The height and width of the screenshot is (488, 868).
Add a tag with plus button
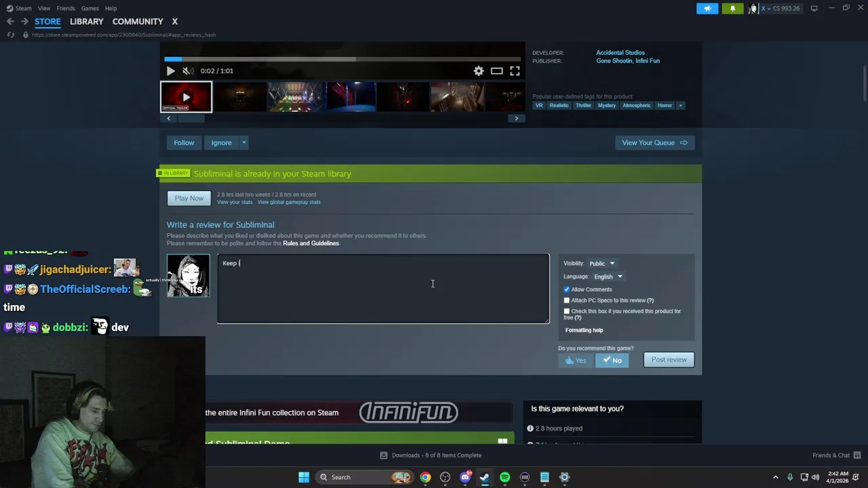(680, 105)
